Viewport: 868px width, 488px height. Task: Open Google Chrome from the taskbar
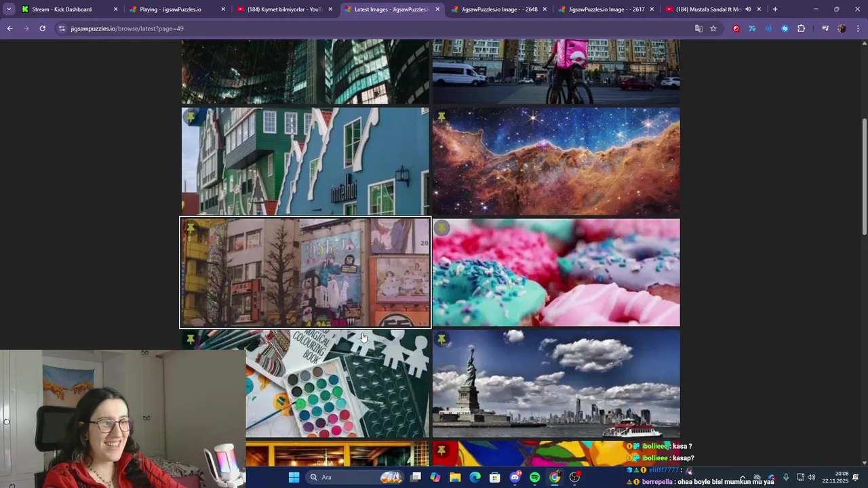(555, 477)
